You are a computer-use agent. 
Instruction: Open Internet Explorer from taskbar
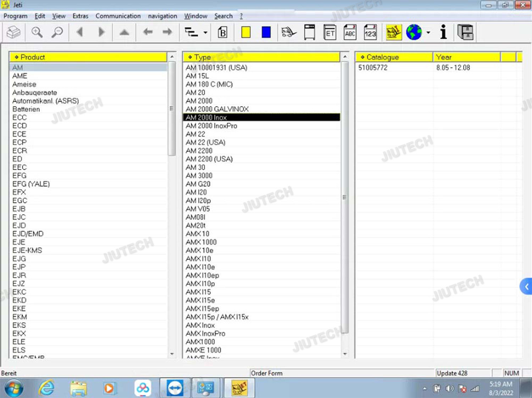46,388
